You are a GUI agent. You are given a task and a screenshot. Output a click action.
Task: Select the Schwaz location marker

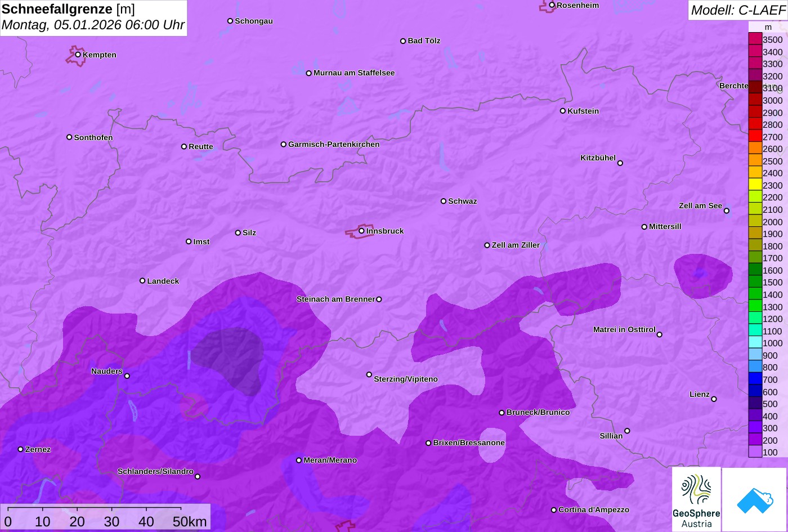(x=443, y=201)
